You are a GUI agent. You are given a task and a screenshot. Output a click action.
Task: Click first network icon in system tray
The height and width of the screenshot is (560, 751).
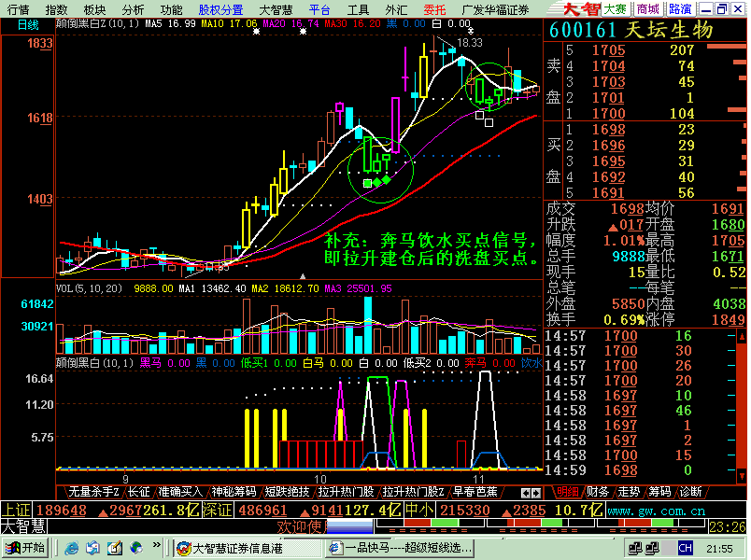tap(635, 548)
